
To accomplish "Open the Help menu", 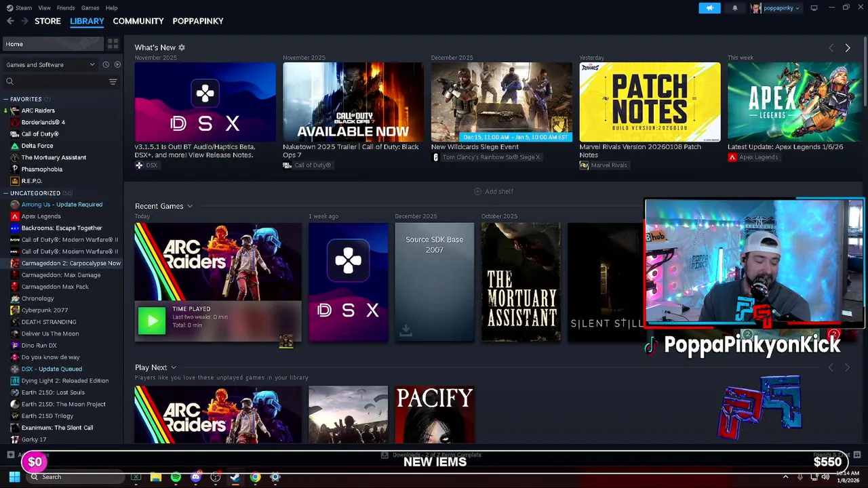I will tap(111, 8).
